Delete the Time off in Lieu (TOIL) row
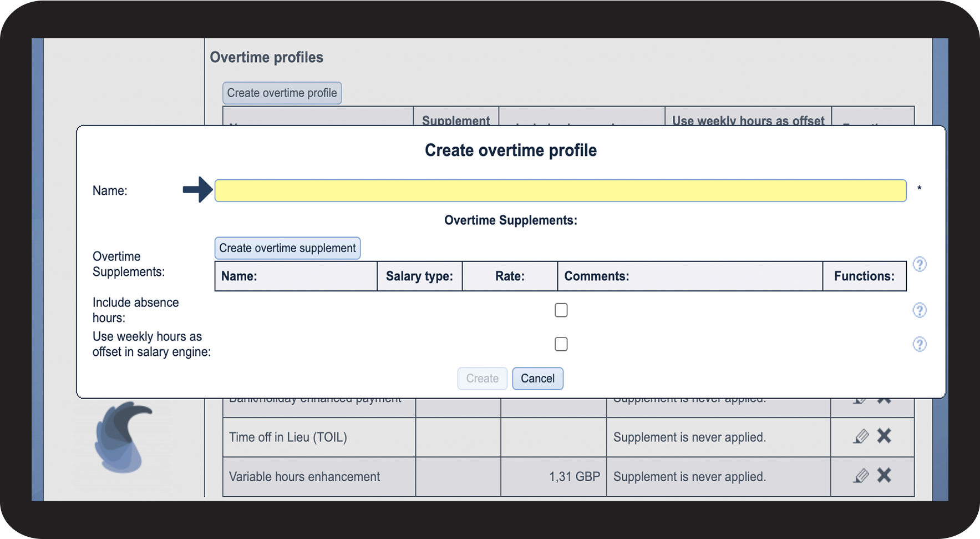Screen dimensions: 980x539 point(884,436)
